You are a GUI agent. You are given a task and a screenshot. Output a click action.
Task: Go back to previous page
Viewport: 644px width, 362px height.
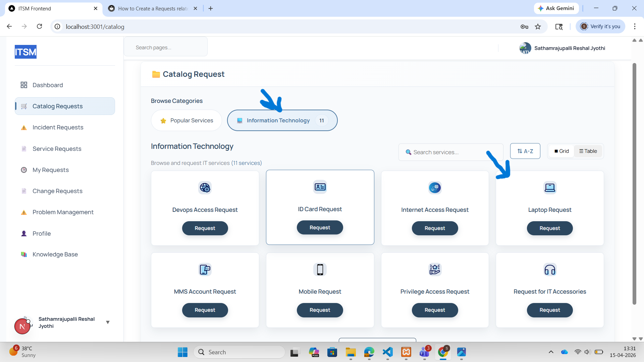(x=9, y=26)
